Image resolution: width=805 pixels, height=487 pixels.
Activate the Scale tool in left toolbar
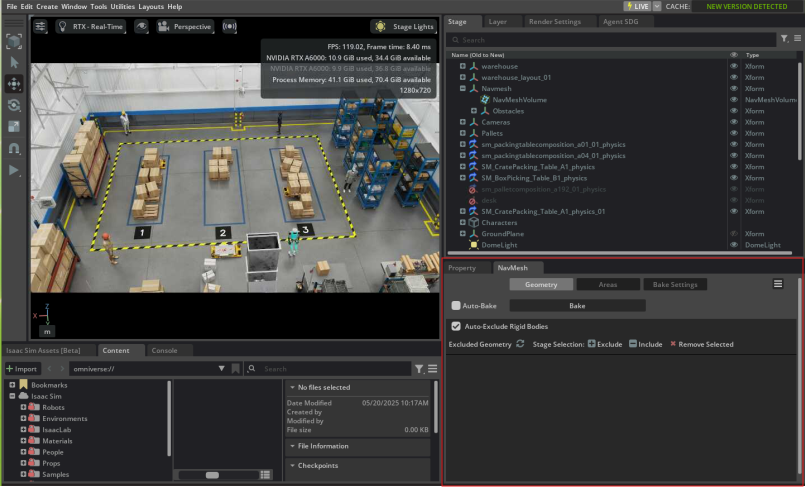pyautogui.click(x=14, y=127)
